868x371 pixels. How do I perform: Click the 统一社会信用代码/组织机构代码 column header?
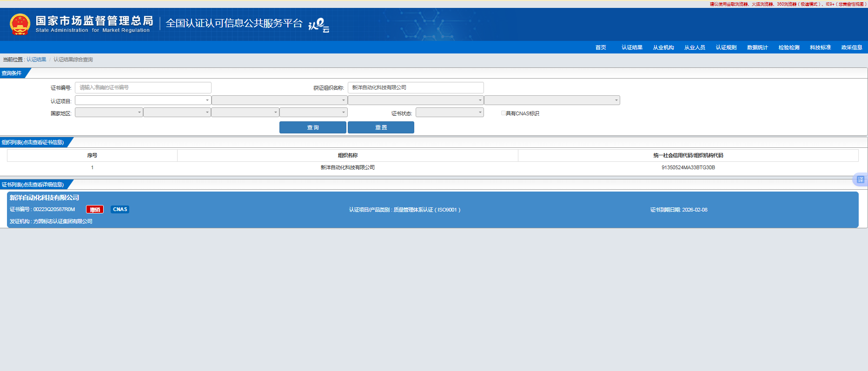click(688, 155)
